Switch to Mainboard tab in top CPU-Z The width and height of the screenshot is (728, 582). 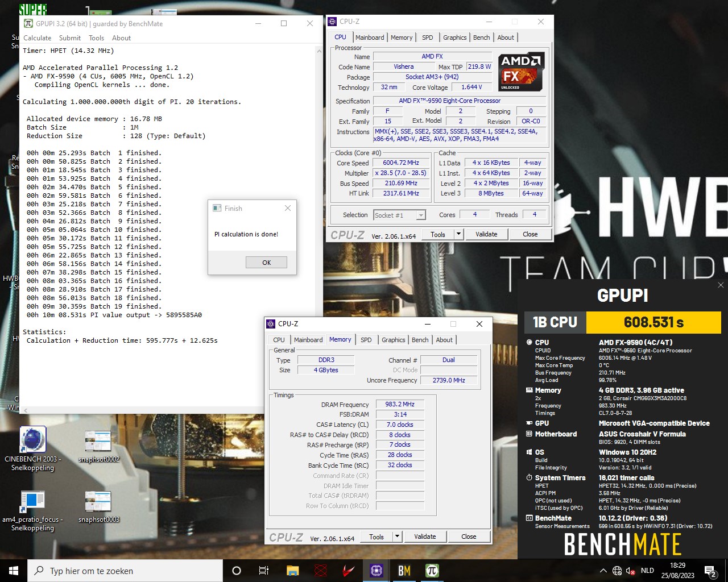click(x=370, y=38)
